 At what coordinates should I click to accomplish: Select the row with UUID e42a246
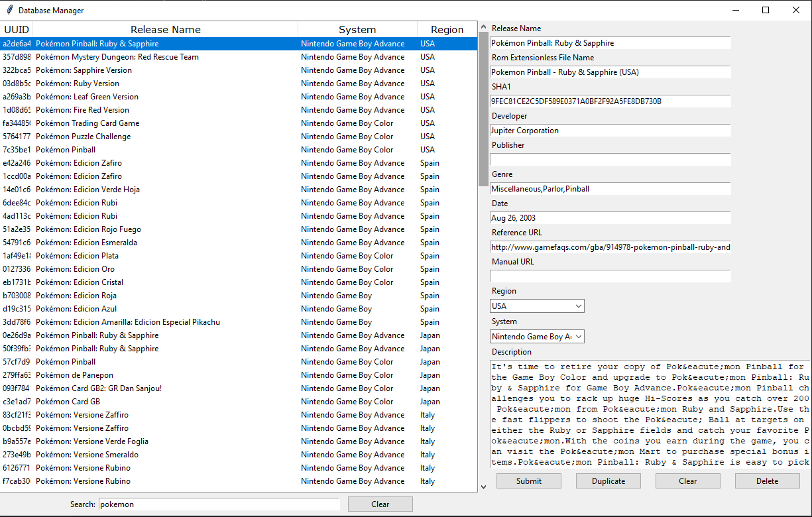(239, 163)
